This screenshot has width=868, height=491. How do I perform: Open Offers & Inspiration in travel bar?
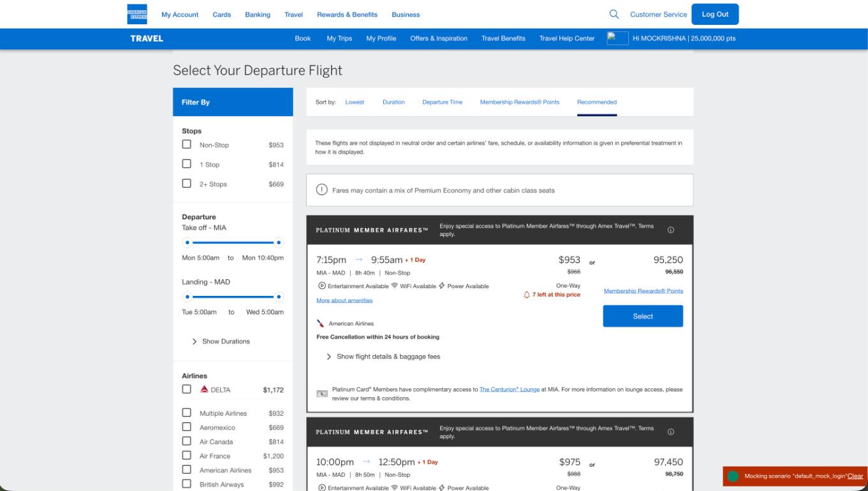(x=439, y=38)
